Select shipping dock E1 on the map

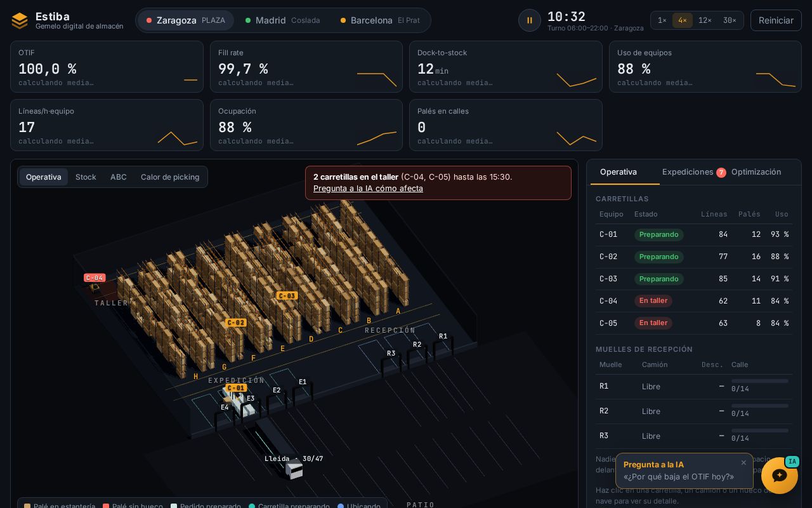(x=303, y=382)
